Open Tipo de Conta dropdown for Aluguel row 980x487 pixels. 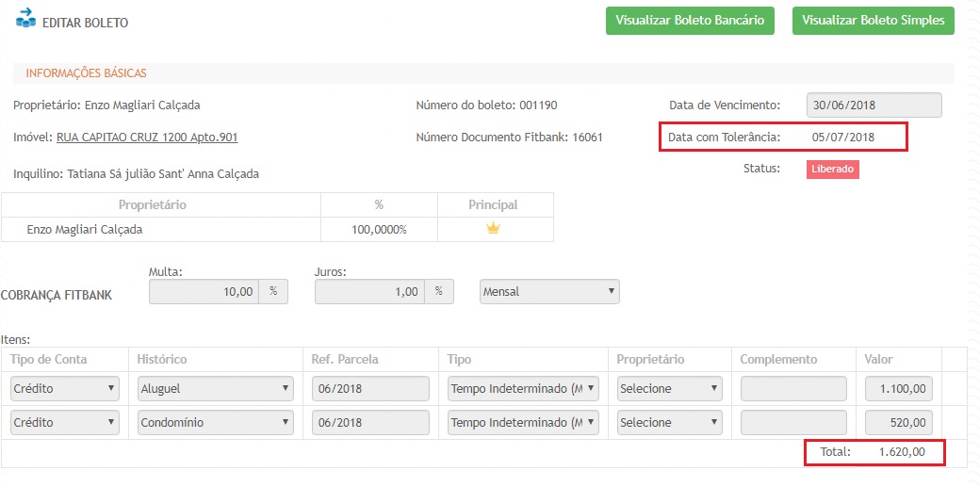[65, 388]
